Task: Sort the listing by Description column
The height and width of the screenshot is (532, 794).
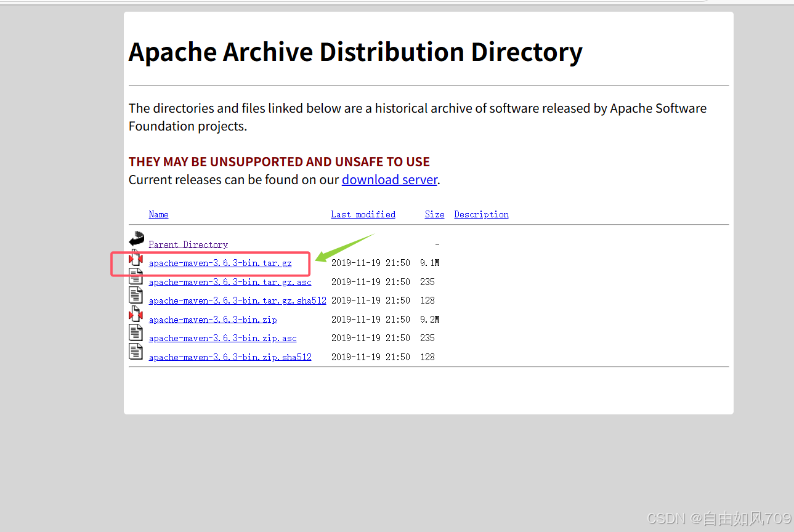Action: point(481,214)
